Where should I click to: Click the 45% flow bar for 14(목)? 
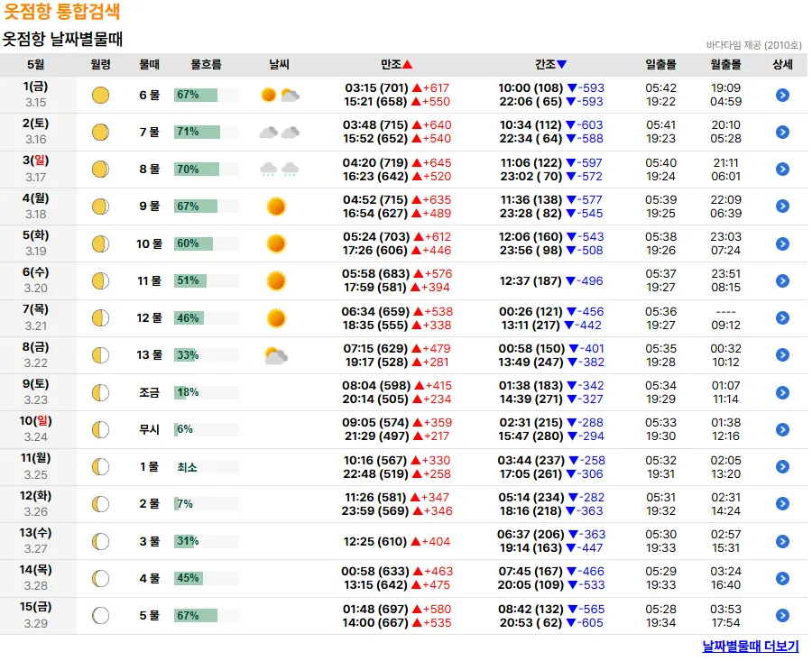[x=207, y=578]
